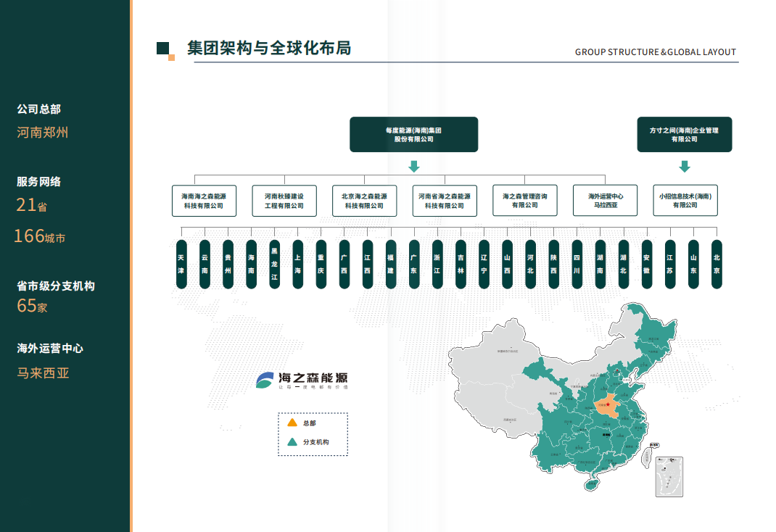Viewport: 776px width, 532px height.
Task: Click the teal arrow below 方寸之间 company box
Action: (x=685, y=167)
